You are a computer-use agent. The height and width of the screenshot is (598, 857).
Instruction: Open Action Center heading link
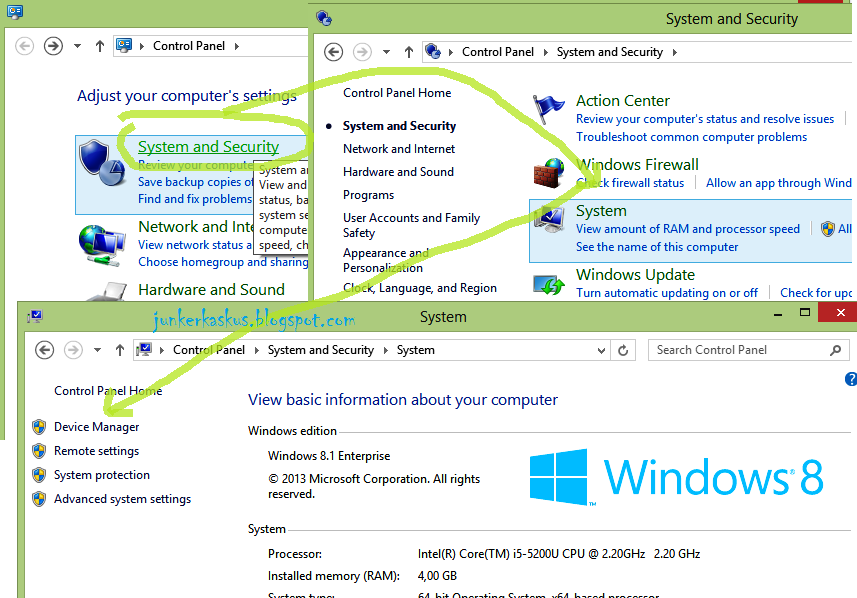[x=623, y=101]
